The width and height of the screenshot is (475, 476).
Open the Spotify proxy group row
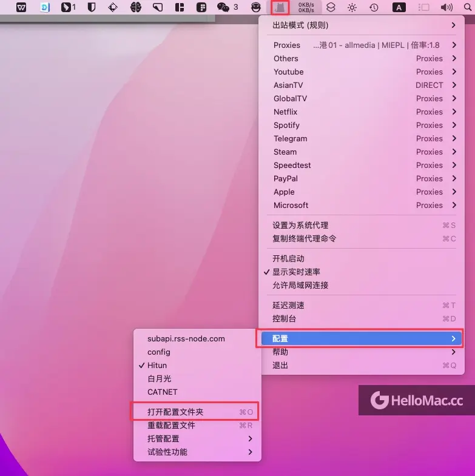(362, 126)
